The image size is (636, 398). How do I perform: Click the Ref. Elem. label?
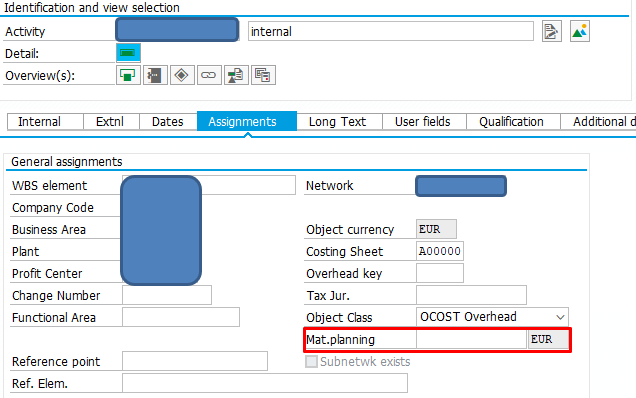[x=40, y=383]
